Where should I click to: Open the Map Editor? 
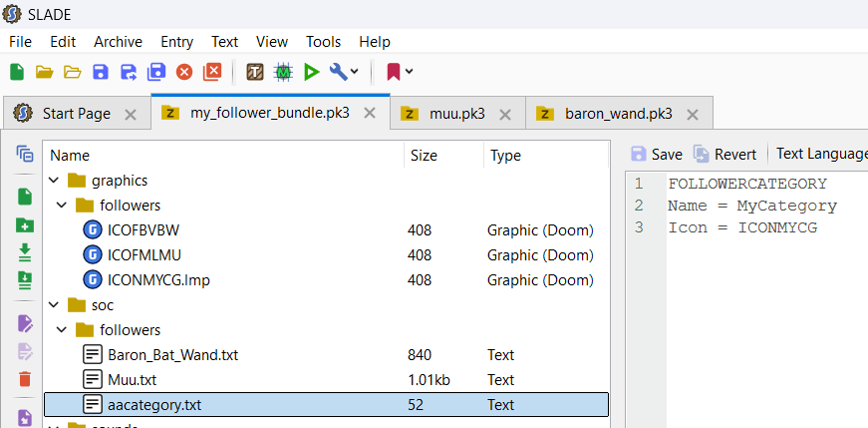coord(283,72)
